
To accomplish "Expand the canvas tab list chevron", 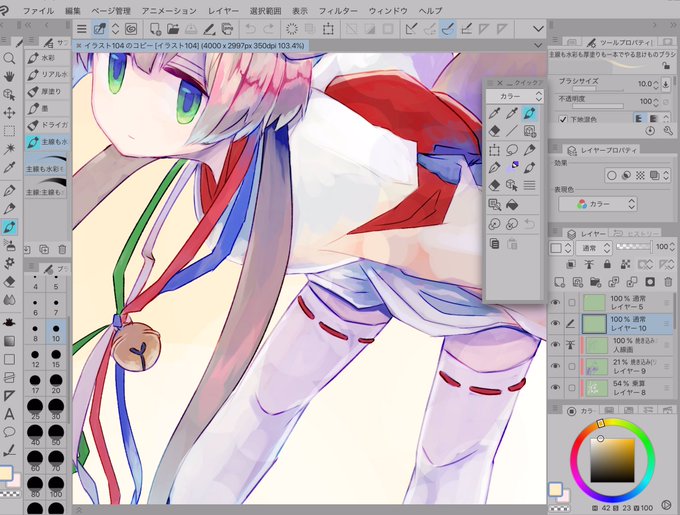I will pos(538,45).
